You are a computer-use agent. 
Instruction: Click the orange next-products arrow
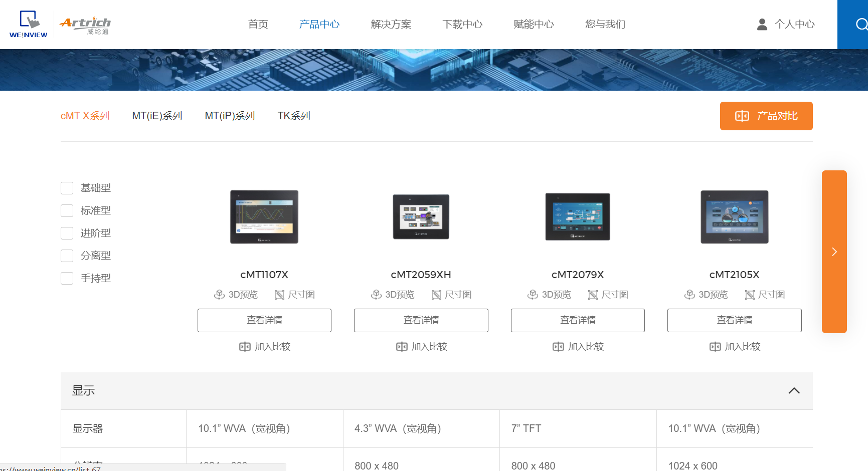click(x=834, y=252)
